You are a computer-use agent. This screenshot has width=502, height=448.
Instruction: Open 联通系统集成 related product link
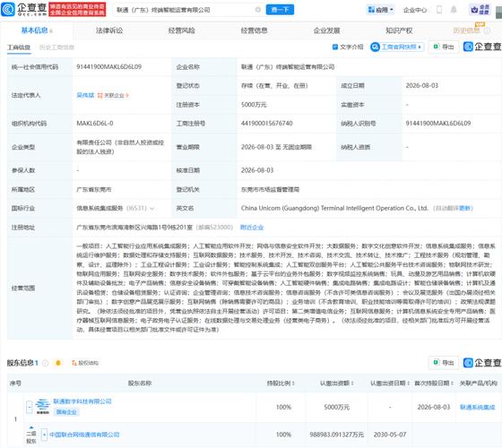click(477, 407)
